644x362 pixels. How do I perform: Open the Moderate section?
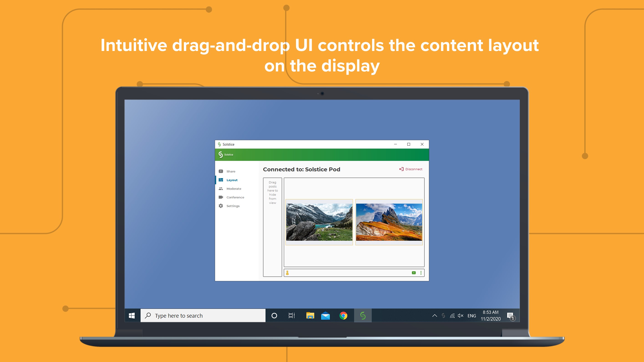pos(233,189)
